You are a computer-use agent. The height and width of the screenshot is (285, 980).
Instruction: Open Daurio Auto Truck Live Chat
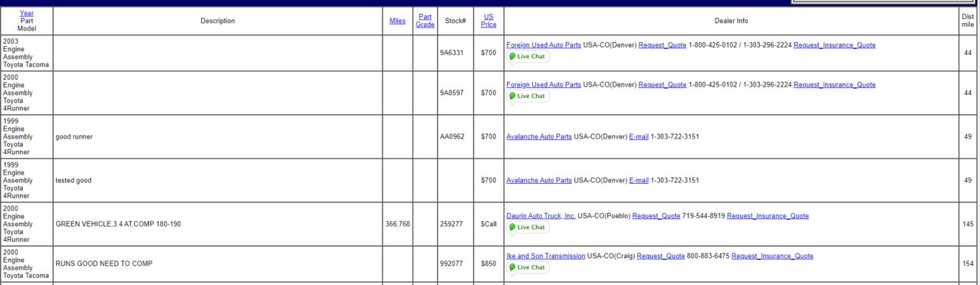[x=528, y=228]
